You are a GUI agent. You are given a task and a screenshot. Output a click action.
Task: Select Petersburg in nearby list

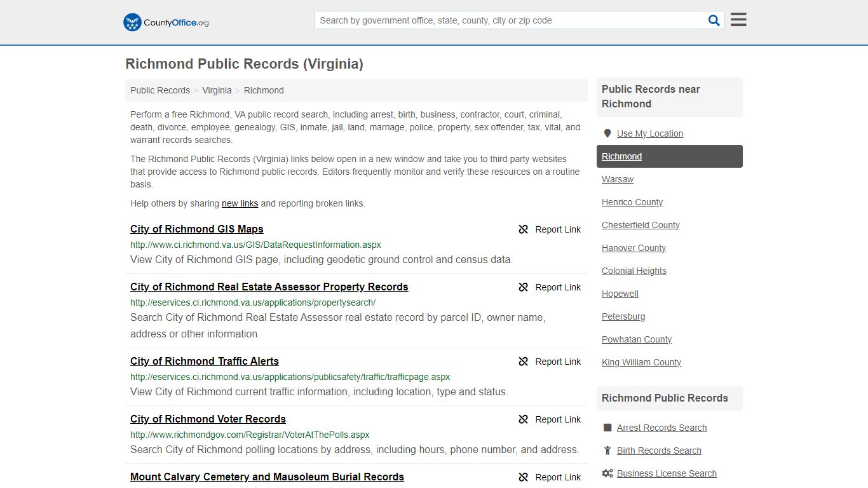pyautogui.click(x=623, y=316)
